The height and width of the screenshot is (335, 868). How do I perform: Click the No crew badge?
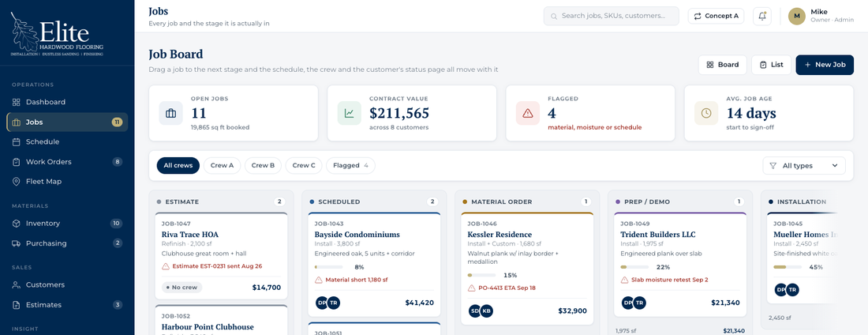click(182, 288)
